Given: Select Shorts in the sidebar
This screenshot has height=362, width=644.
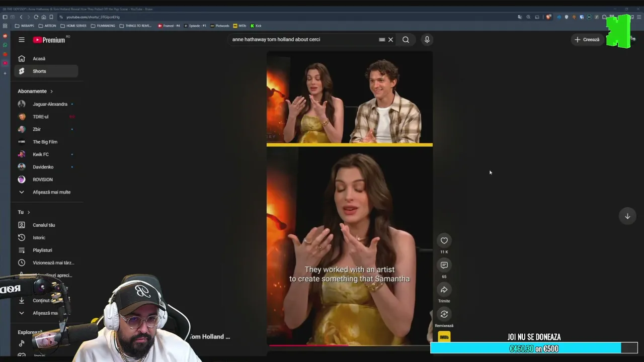Looking at the screenshot, I should point(46,71).
